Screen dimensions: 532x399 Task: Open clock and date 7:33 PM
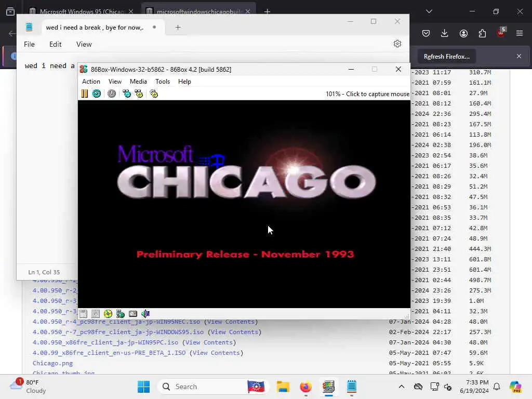474,387
